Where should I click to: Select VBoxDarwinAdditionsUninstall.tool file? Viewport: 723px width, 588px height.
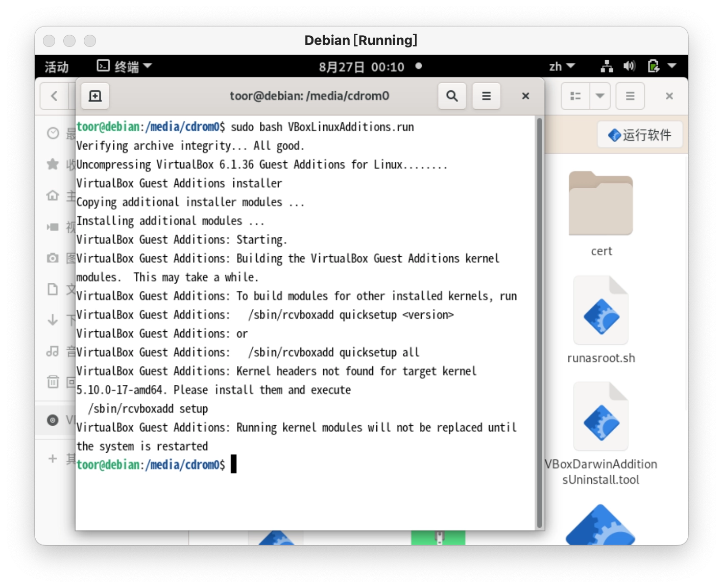coord(601,434)
